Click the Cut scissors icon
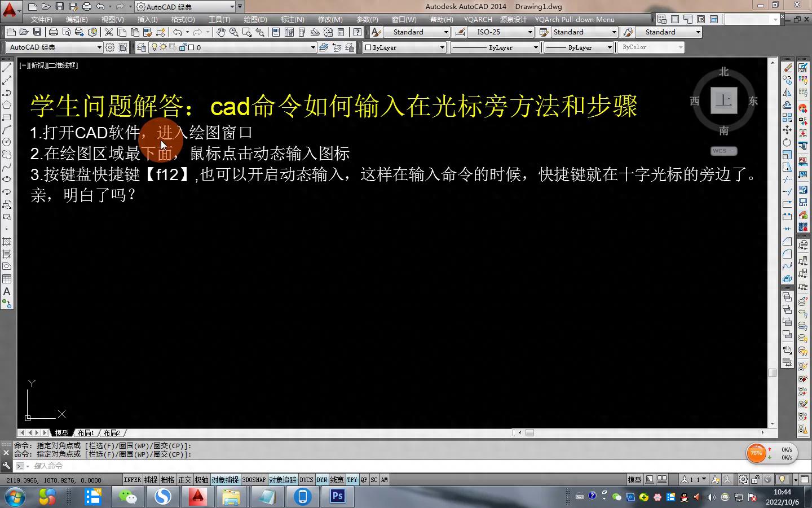Image resolution: width=812 pixels, height=508 pixels. [x=109, y=32]
